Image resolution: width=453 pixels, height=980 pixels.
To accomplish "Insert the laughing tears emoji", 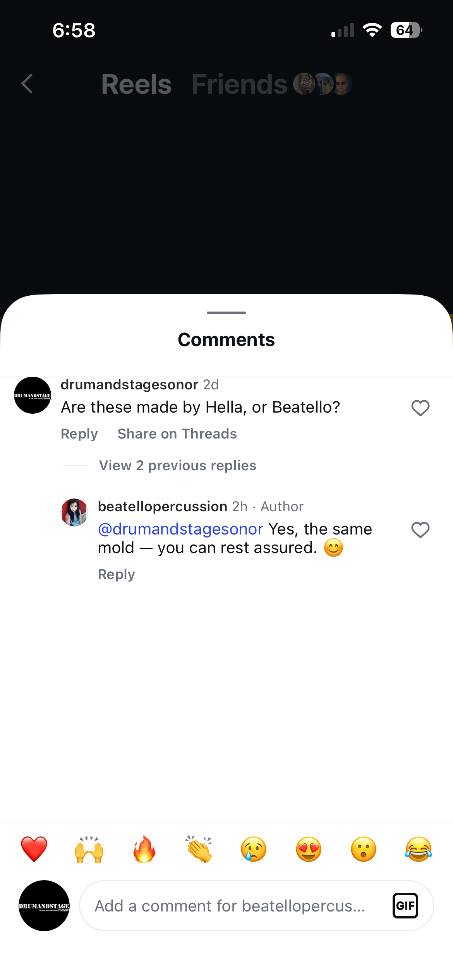I will 419,849.
